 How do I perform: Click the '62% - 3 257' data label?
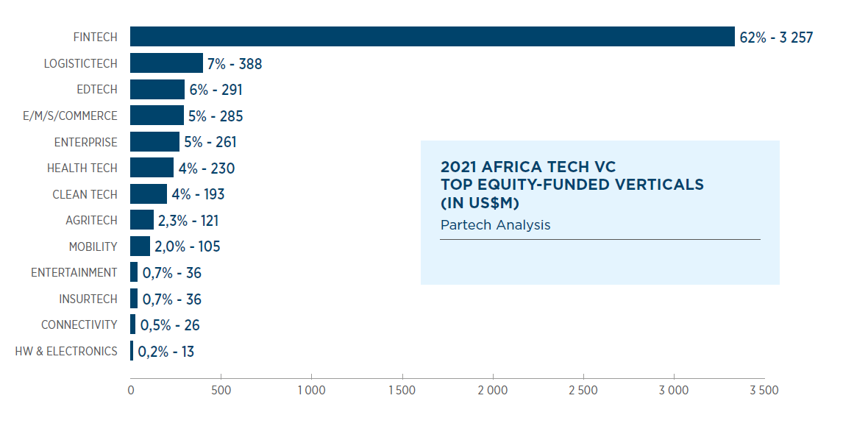(776, 38)
